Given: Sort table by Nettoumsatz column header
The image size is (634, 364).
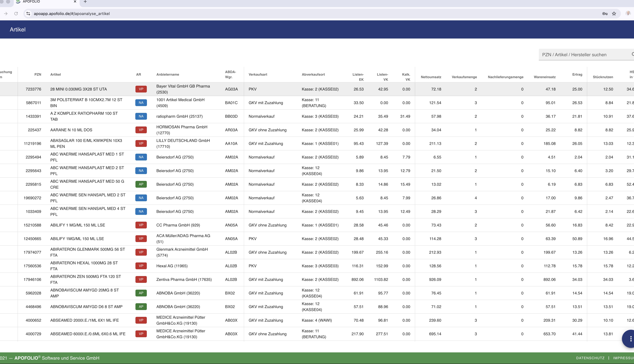Looking at the screenshot, I should point(431,77).
